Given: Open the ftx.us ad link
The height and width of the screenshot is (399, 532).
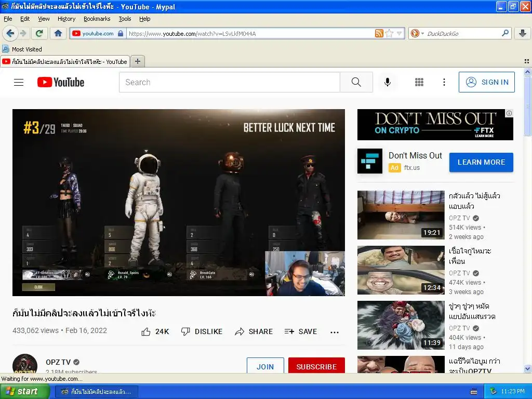Looking at the screenshot, I should [x=412, y=168].
